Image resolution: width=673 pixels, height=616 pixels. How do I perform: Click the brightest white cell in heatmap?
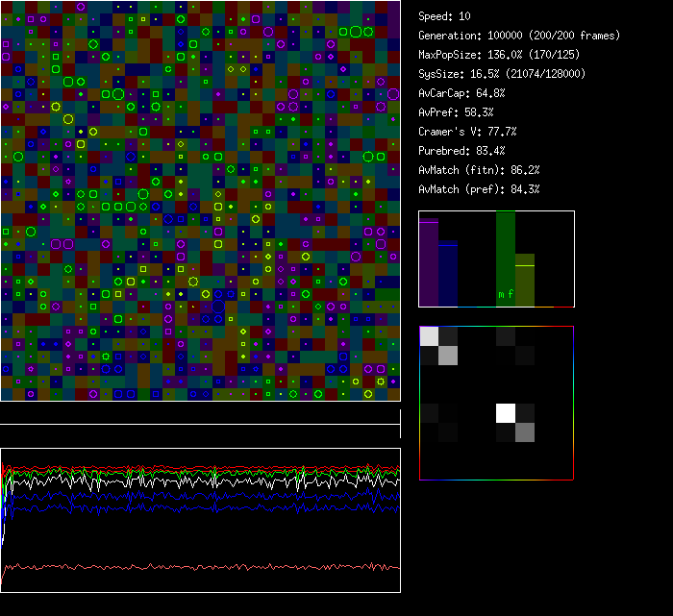click(x=506, y=413)
